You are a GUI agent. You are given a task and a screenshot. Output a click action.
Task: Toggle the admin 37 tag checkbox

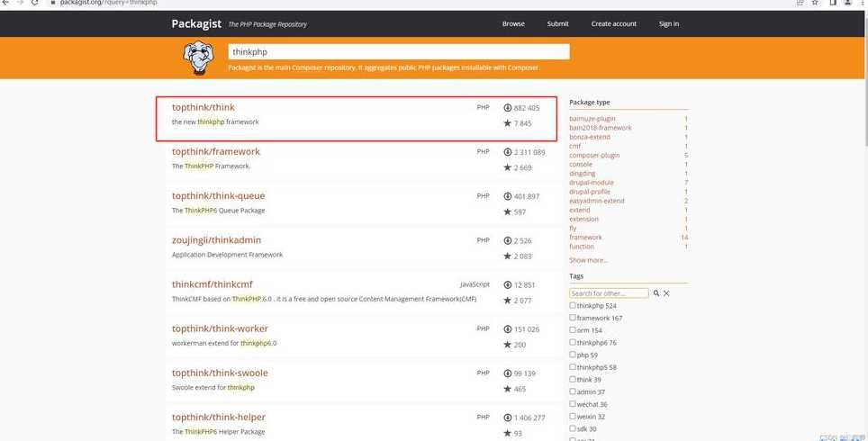pyautogui.click(x=573, y=391)
